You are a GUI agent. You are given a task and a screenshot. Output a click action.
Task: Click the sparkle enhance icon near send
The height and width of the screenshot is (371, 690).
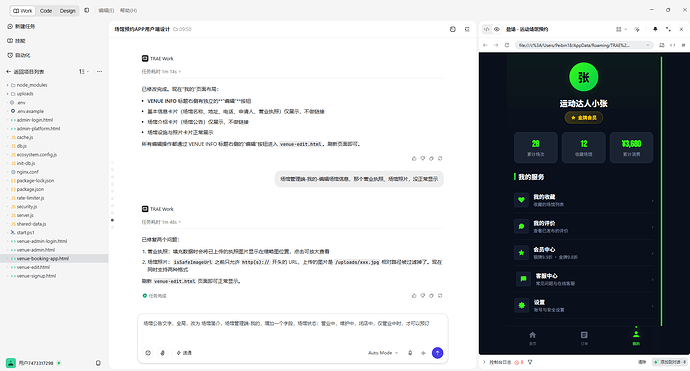click(423, 353)
